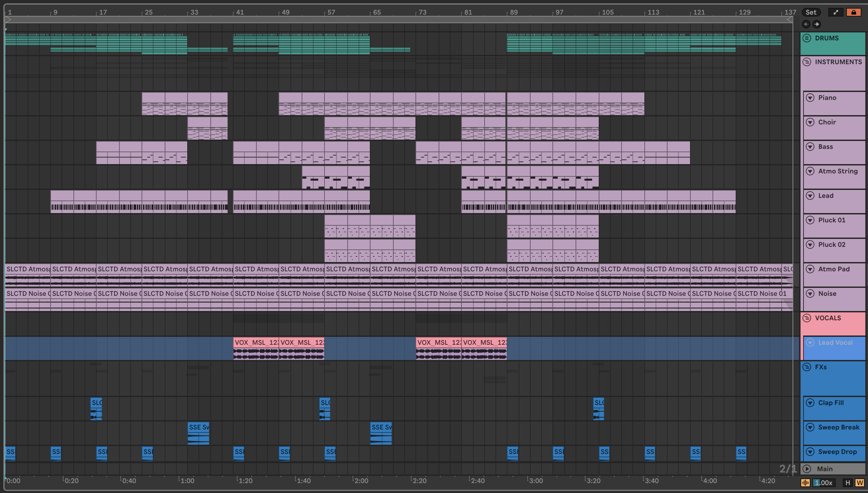868x493 pixels.
Task: Unfold the Piano track arrow
Action: pos(810,98)
